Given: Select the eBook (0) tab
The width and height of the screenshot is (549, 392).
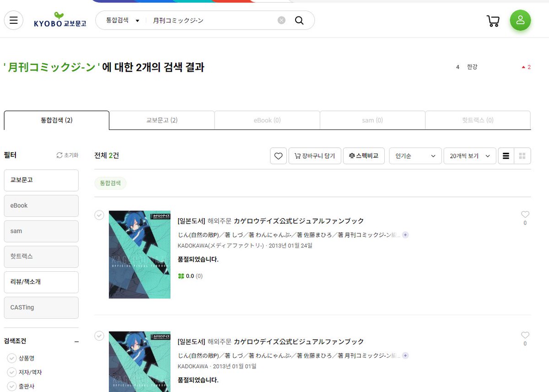Looking at the screenshot, I should point(267,120).
